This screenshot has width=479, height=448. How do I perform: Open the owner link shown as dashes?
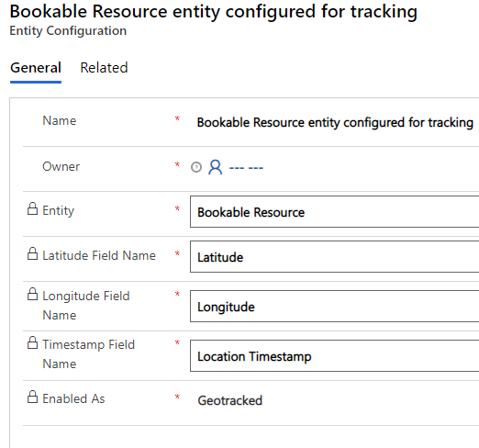246,168
